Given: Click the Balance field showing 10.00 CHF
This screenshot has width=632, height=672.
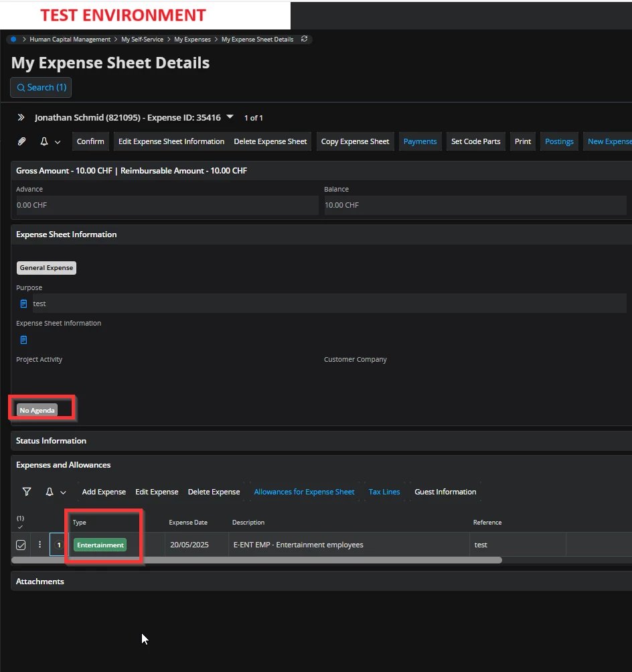Looking at the screenshot, I should click(x=475, y=205).
